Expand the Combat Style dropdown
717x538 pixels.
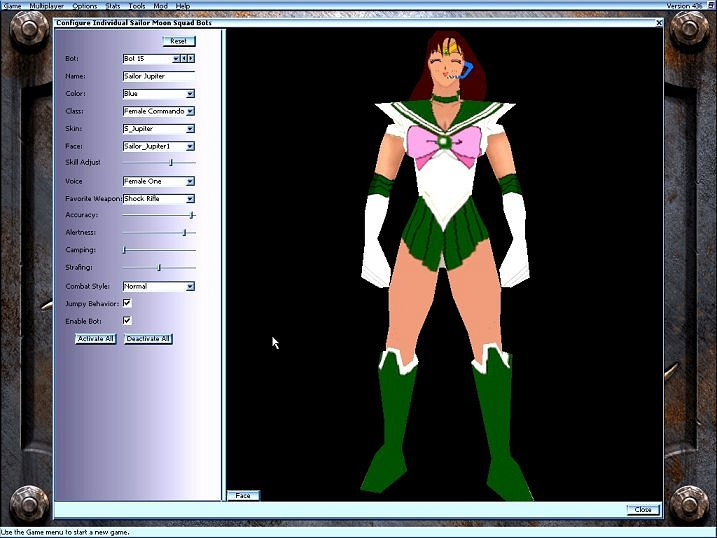[x=190, y=287]
